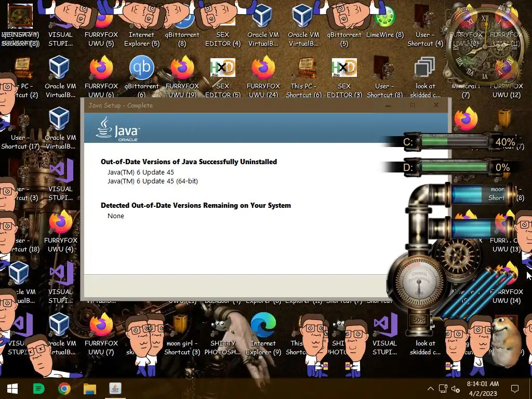Open the taskbar clock showing 8:14:01 AM
This screenshot has width=532, height=399.
coord(483,389)
